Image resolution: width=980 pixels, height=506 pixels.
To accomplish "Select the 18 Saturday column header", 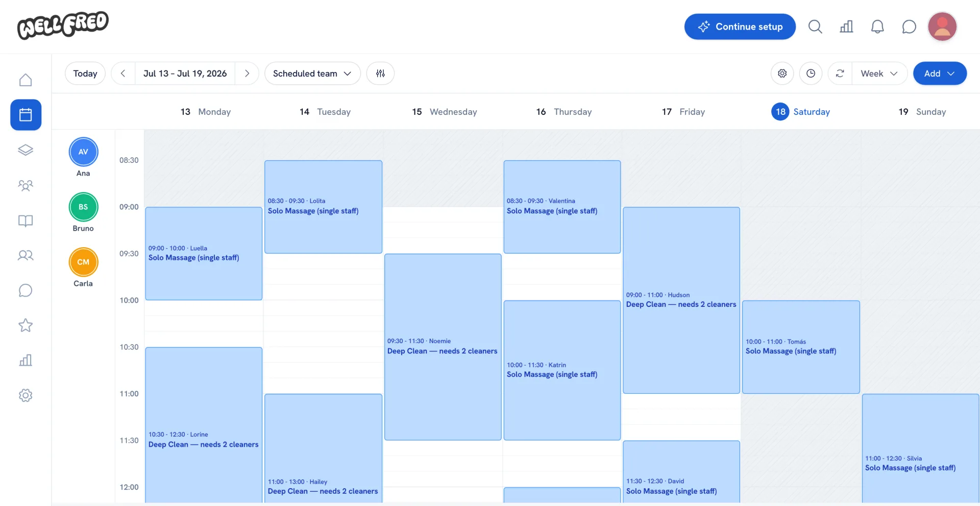I will (x=800, y=112).
